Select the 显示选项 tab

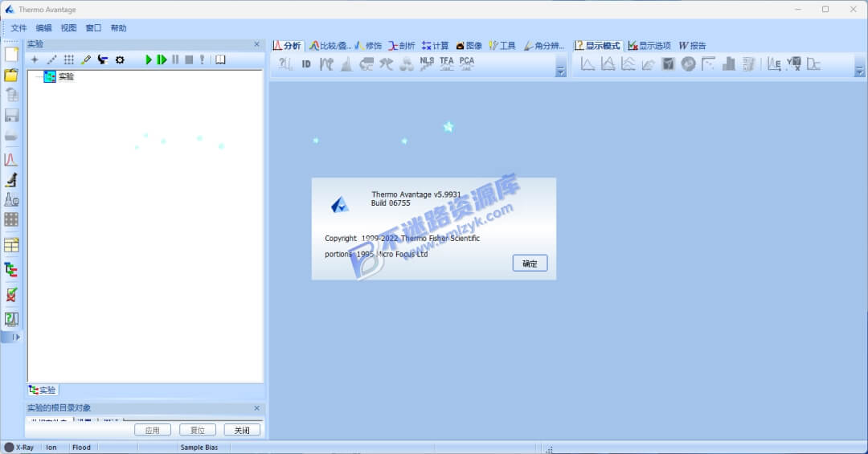(x=649, y=45)
